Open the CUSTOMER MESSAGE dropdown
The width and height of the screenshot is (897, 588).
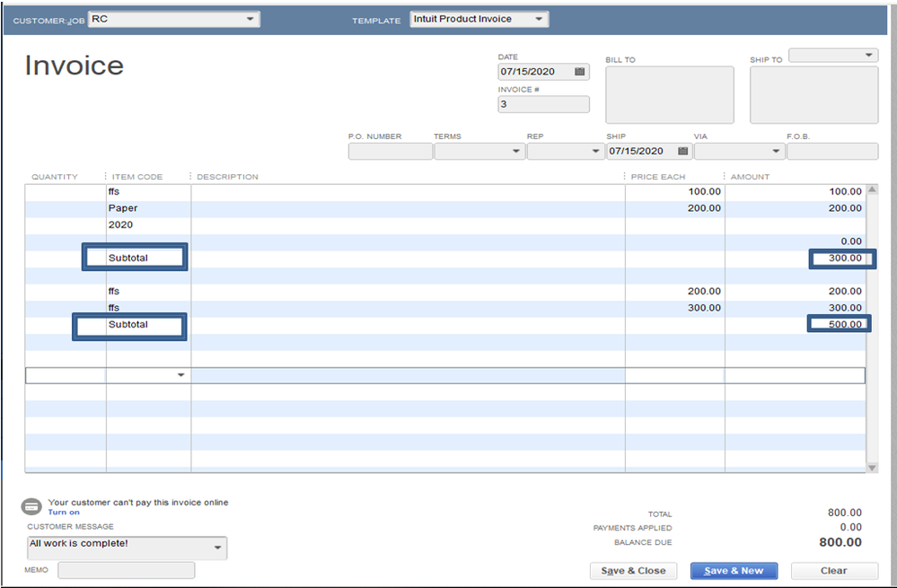click(217, 548)
